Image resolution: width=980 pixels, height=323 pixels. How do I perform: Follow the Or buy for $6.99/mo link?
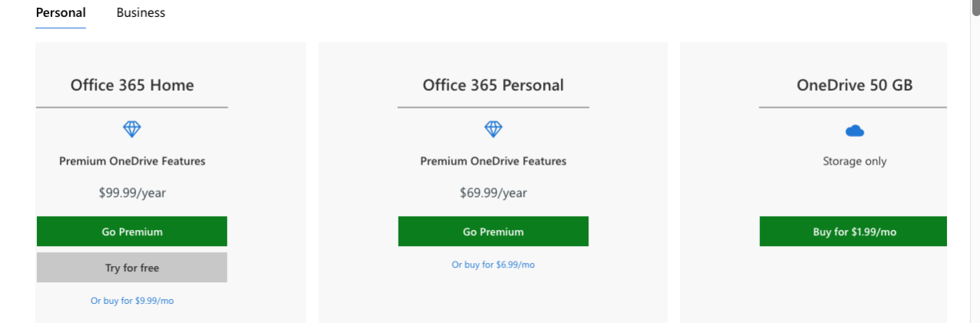click(493, 265)
